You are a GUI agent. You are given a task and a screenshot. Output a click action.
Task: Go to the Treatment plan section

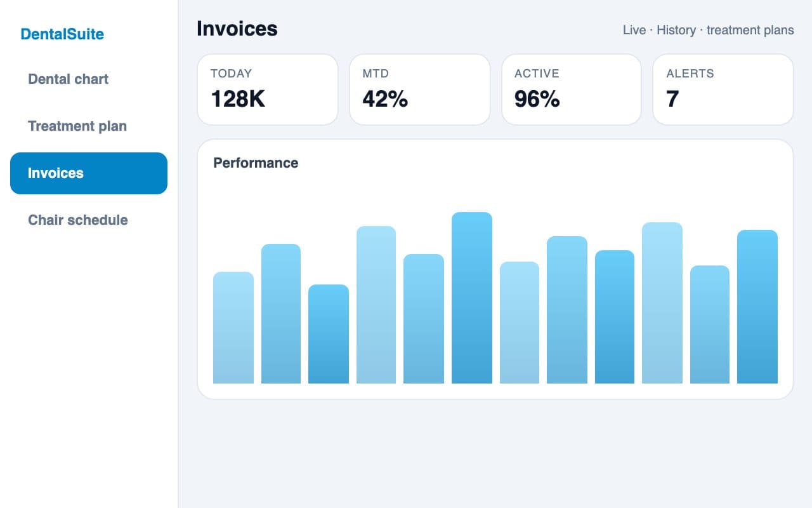tap(89, 126)
